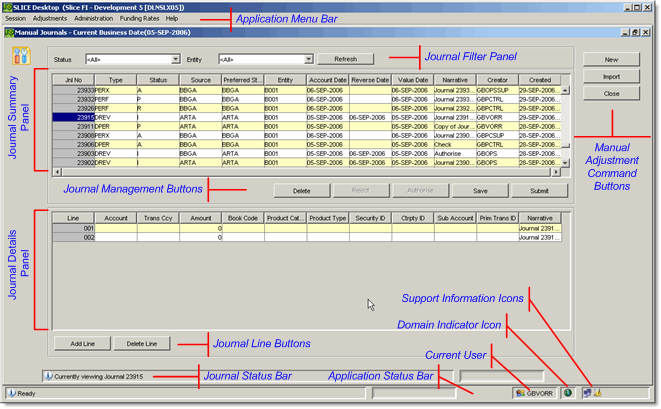Open the Status filter dropdown
Screen dimensions: 661x409
pos(175,59)
